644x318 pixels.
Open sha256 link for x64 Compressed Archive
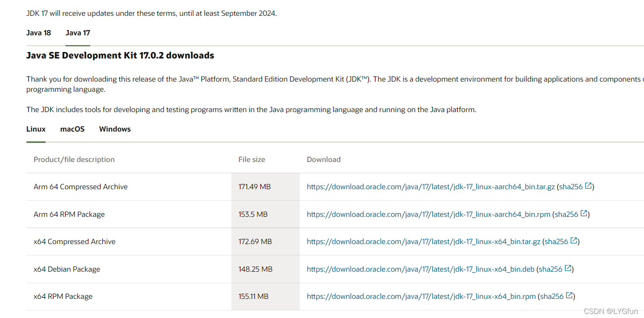[x=556, y=242]
